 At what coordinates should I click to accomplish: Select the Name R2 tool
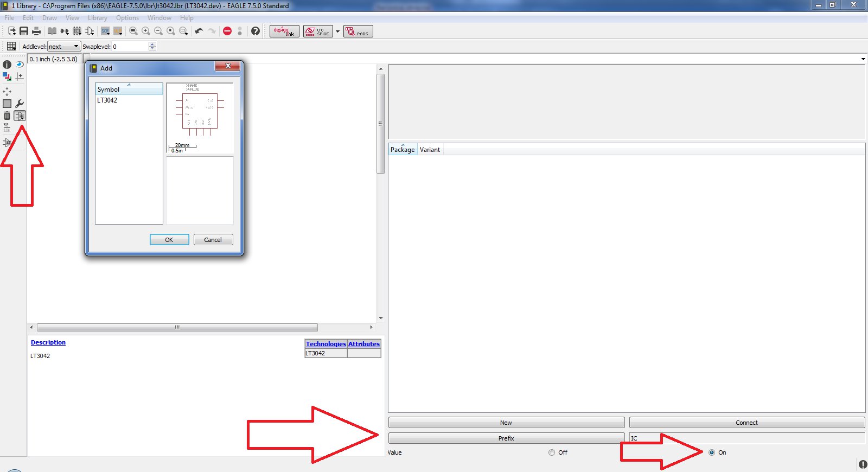(7, 127)
